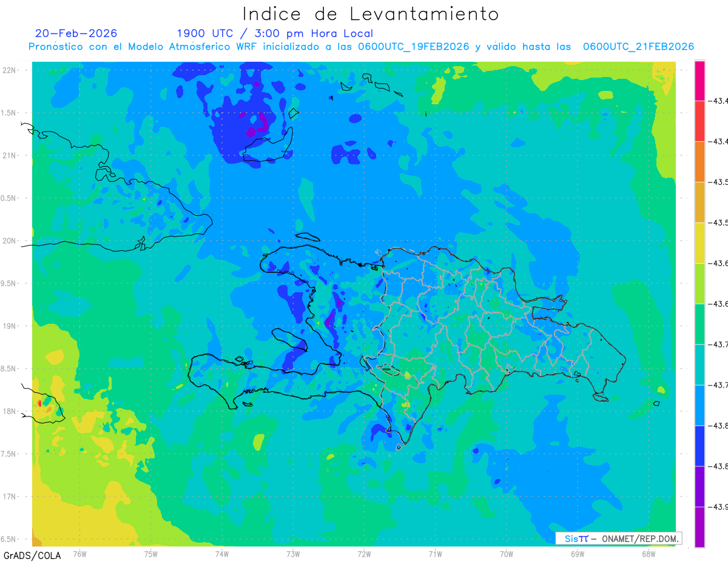
Task: Pick the sky-blue legend swatch
Action: 699,406
